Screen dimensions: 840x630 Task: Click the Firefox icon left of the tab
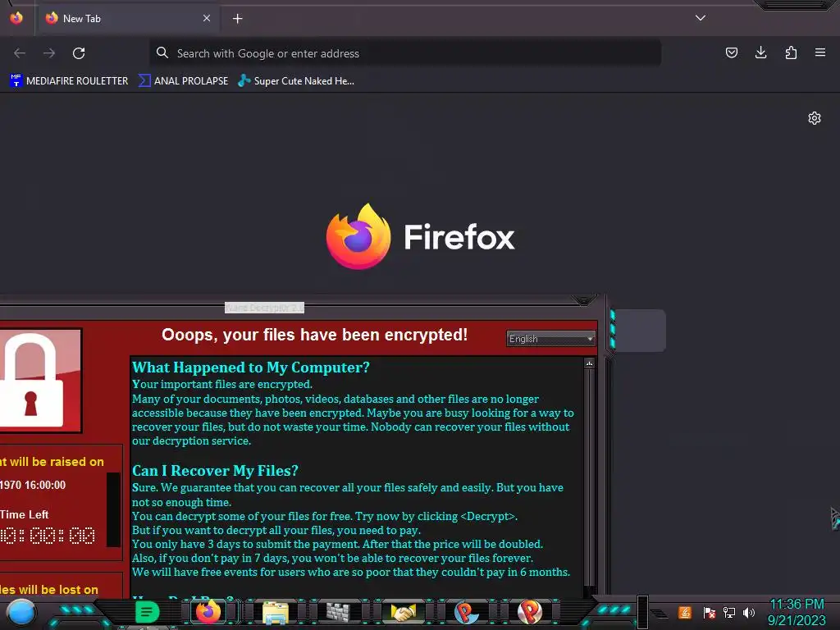pos(16,18)
